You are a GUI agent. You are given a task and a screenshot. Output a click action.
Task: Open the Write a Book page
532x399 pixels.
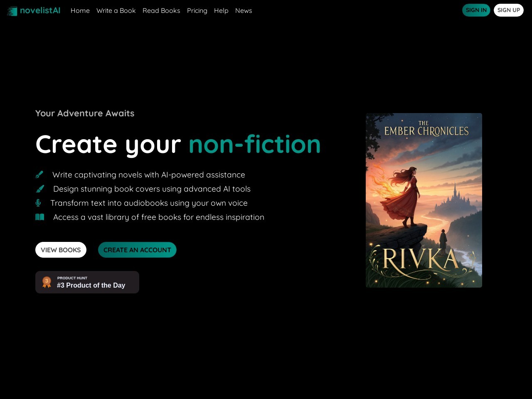coord(116,10)
